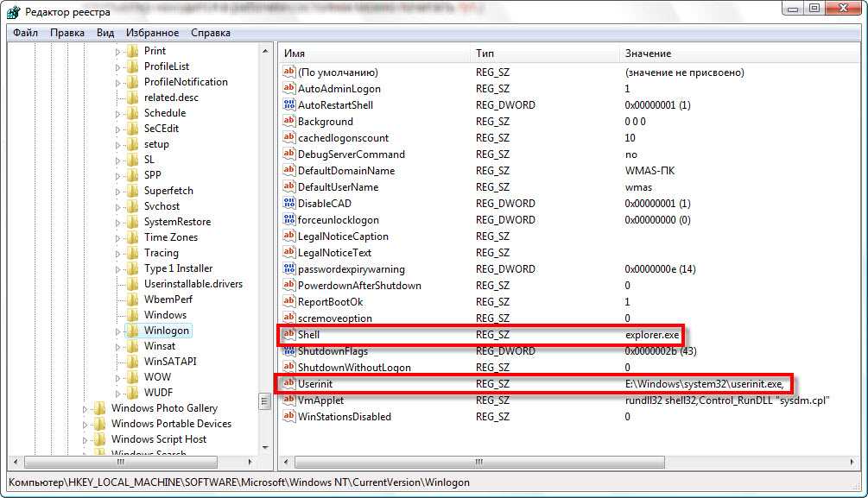868x498 pixels.
Task: Click the Winlogon folder icon
Action: (132, 331)
